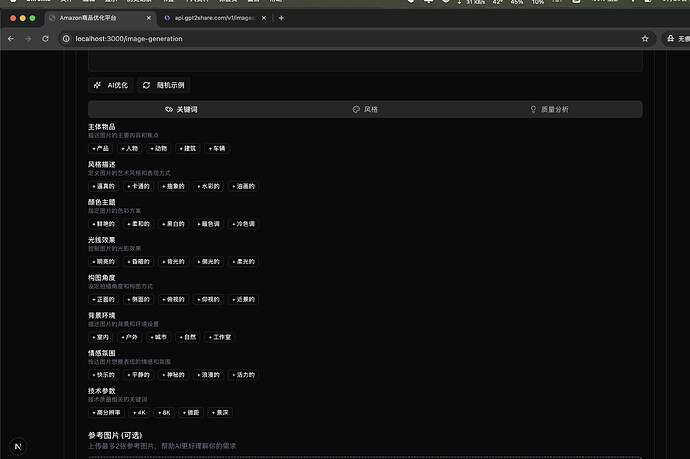Viewport: 690px width, 459px height.
Task: Add the 建筑 keyword chip
Action: tap(187, 148)
